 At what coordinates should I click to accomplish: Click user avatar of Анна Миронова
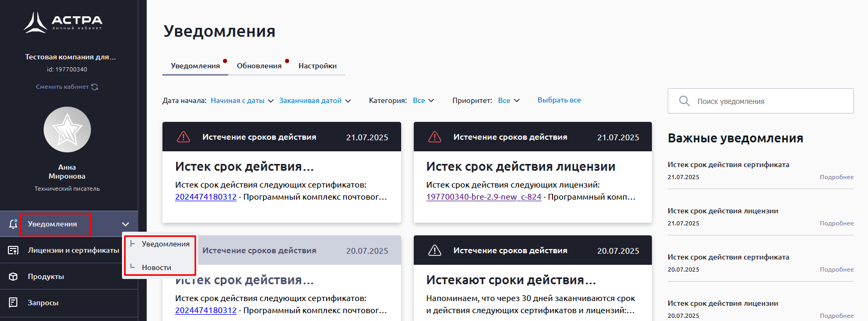point(67,130)
